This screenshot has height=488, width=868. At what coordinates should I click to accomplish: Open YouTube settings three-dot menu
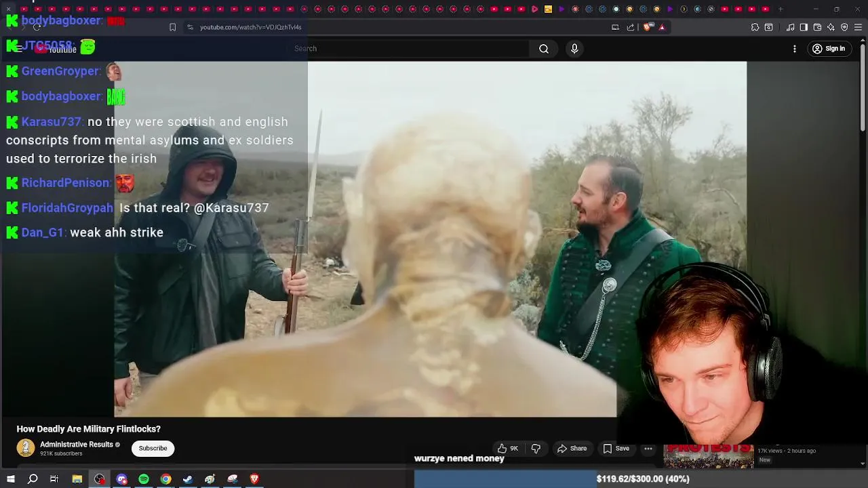(795, 49)
